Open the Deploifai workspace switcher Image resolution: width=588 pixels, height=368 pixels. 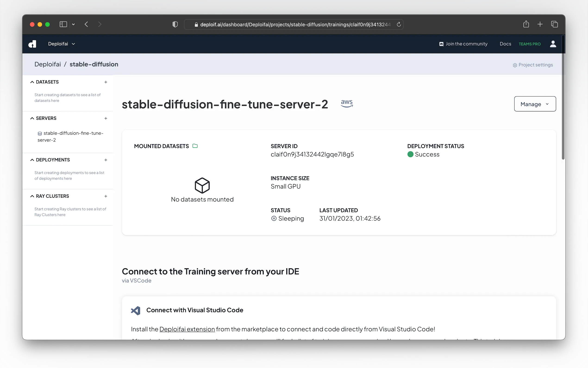(62, 44)
